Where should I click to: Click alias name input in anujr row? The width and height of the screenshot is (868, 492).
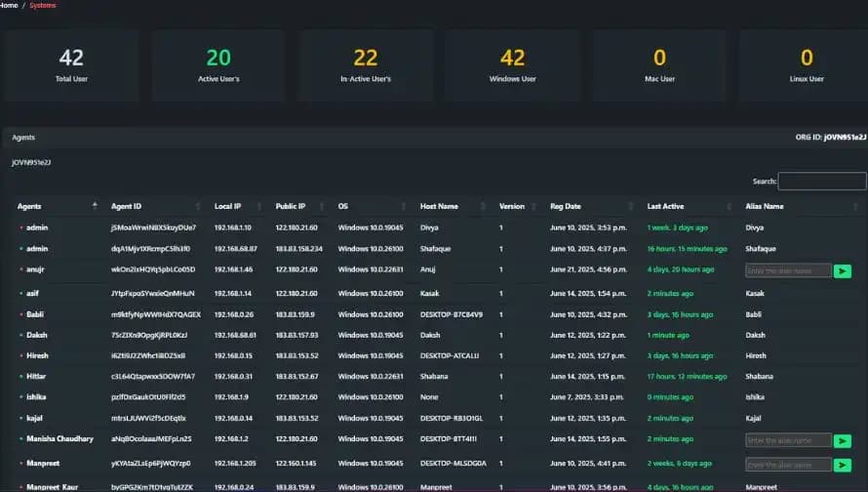click(788, 270)
